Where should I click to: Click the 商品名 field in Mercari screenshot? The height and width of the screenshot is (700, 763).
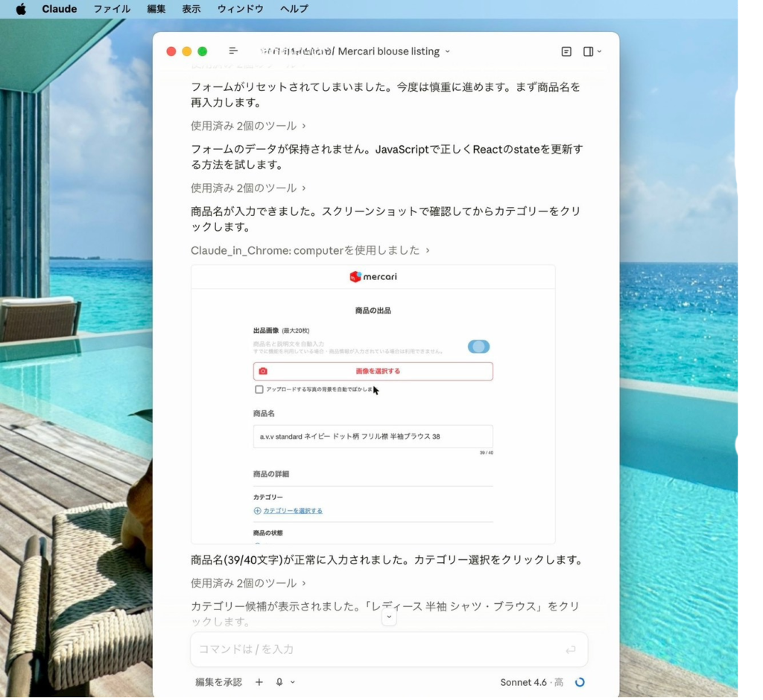pyautogui.click(x=373, y=436)
